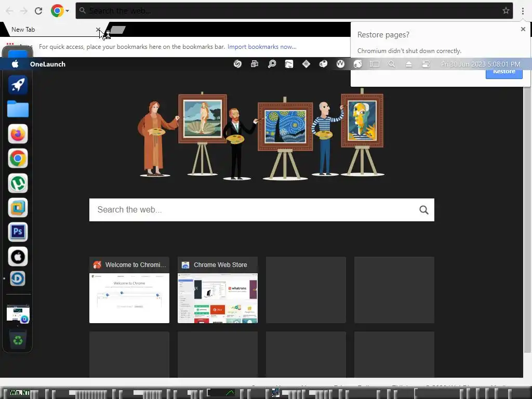
Task: Click the magnifier in the page search box
Action: (424, 210)
